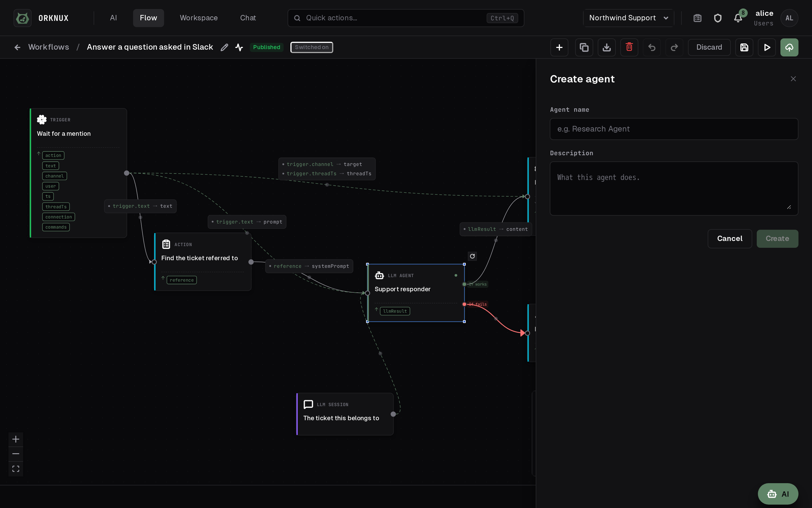Click the Discard button

click(709, 47)
